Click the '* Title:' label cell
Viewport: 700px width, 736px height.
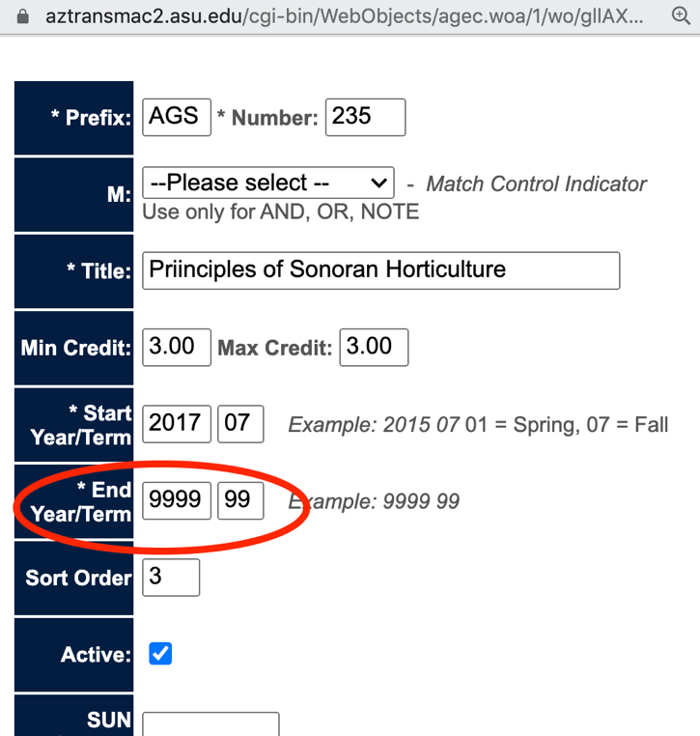coord(74,270)
